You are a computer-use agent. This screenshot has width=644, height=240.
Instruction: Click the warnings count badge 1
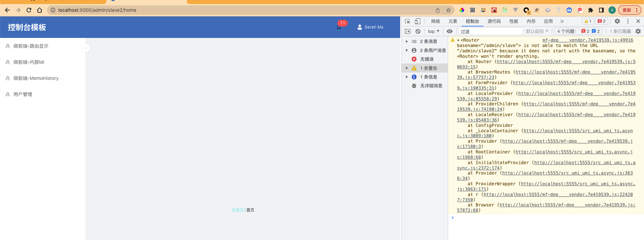[x=588, y=21]
